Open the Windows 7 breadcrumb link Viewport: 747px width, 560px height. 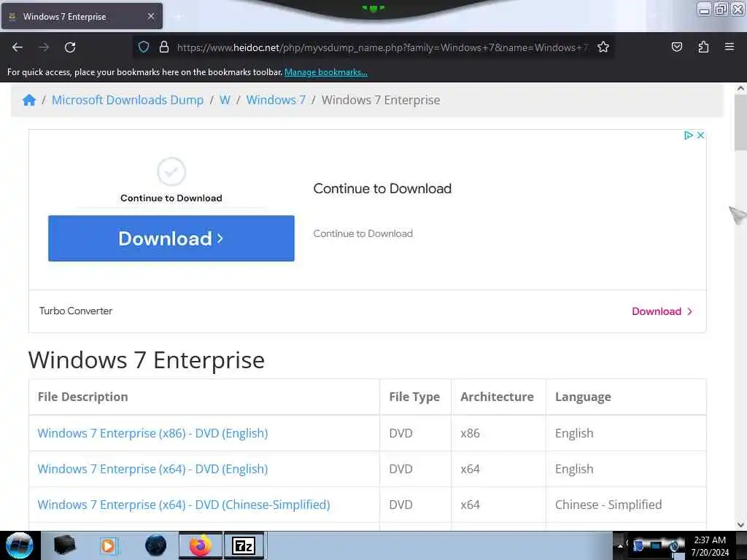tap(276, 100)
